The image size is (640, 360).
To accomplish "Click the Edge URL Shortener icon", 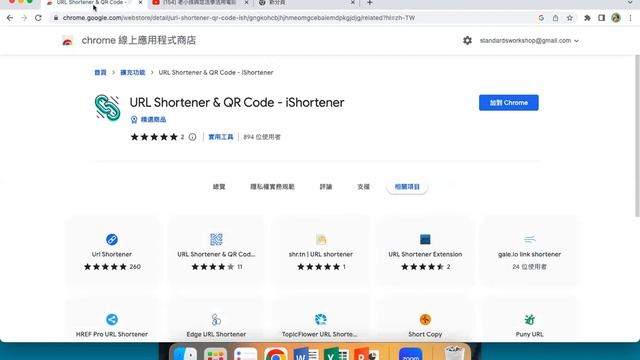I will (216, 320).
